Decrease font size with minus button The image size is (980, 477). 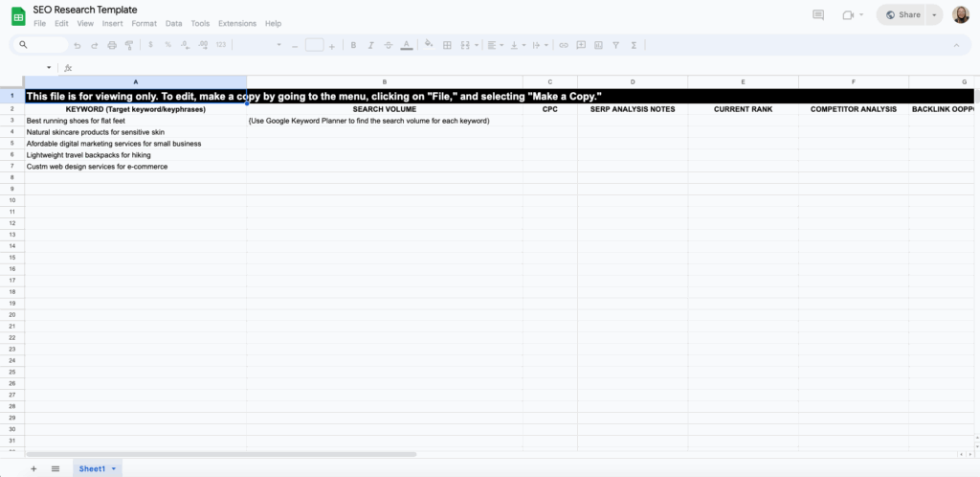[295, 46]
